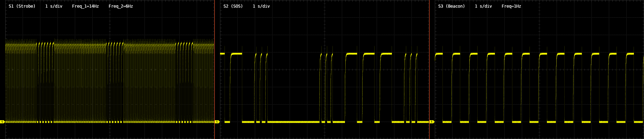Click the S1 Strobe channel 1 ground marker

(2, 122)
